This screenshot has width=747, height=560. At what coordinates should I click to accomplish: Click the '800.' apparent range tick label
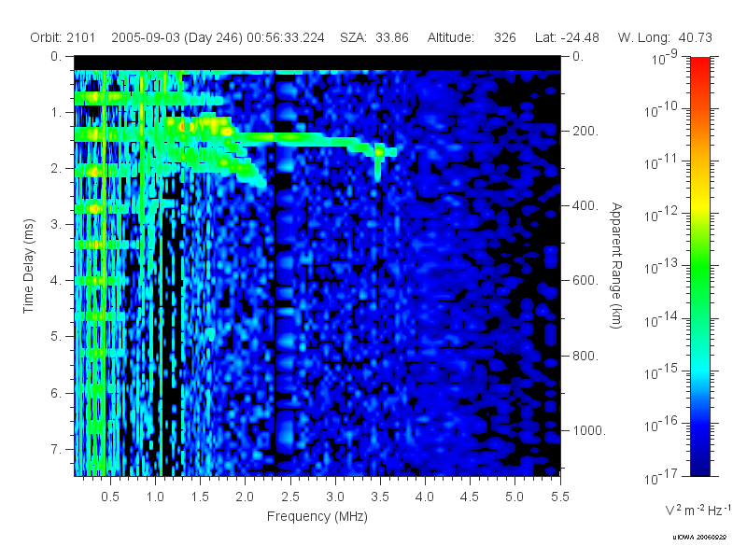[585, 356]
